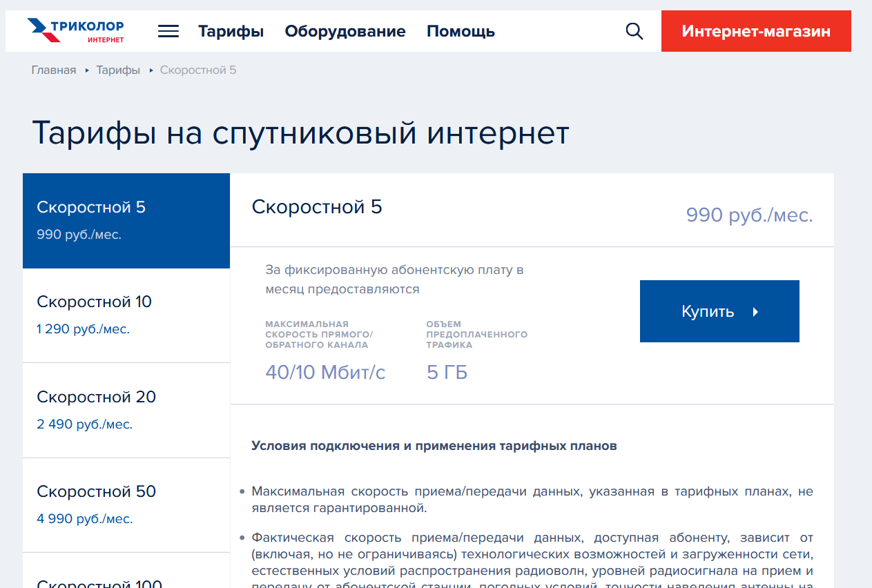Click the Триколор Интернет logo
This screenshot has width=872, height=588.
(76, 31)
